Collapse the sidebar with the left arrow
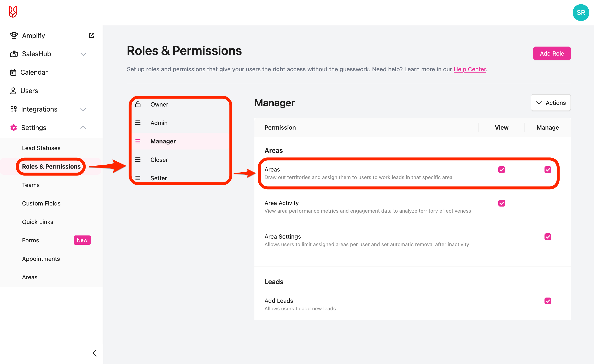Viewport: 594px width, 364px height. click(95, 353)
